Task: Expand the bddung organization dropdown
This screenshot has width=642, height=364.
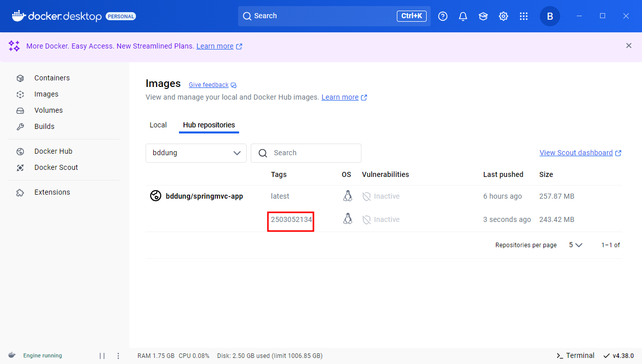Action: (196, 153)
